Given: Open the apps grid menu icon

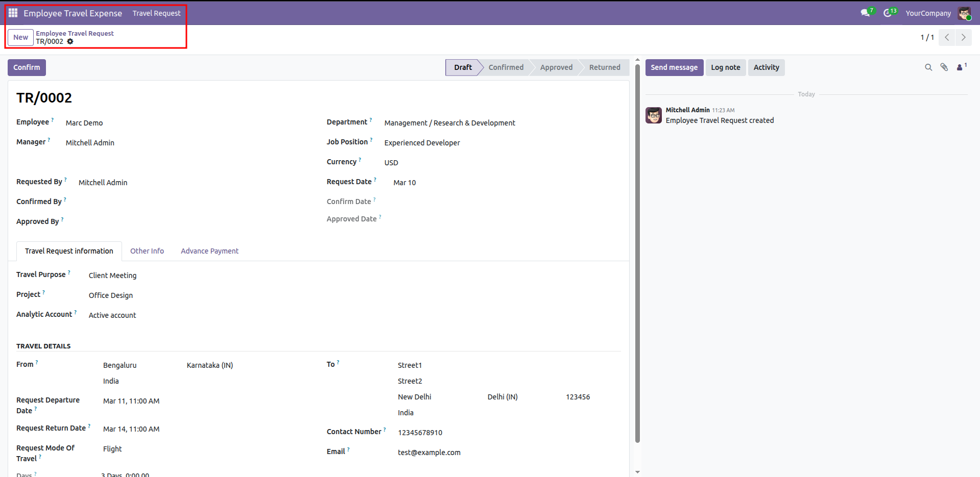Looking at the screenshot, I should click(13, 13).
